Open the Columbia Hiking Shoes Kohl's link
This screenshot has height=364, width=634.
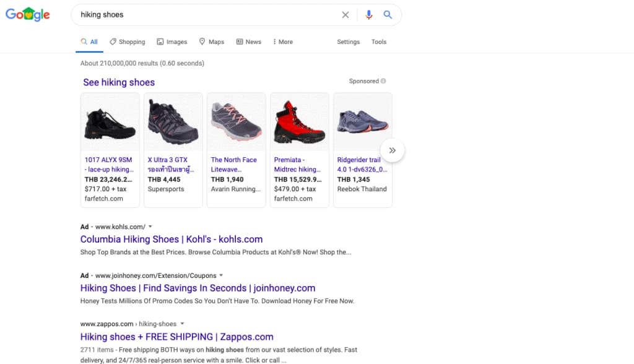172,240
